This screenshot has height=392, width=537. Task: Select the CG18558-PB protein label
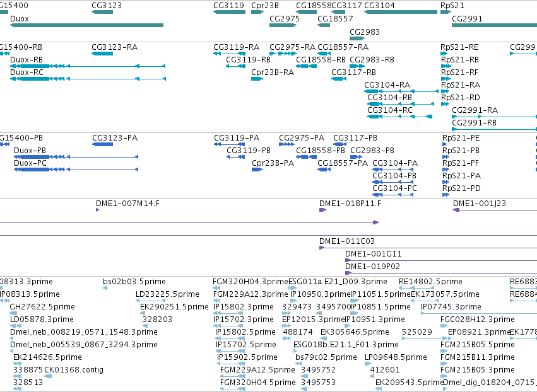click(x=321, y=151)
